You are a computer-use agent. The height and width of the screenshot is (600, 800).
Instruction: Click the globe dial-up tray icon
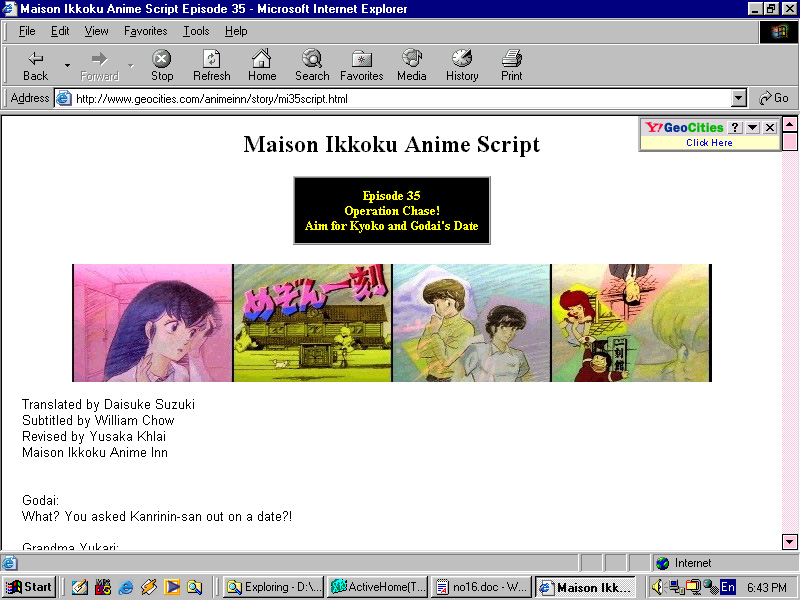711,587
